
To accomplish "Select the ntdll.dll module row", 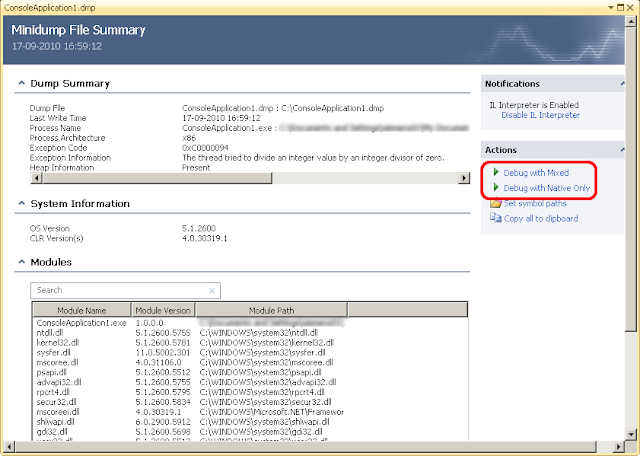I will pyautogui.click(x=250, y=333).
